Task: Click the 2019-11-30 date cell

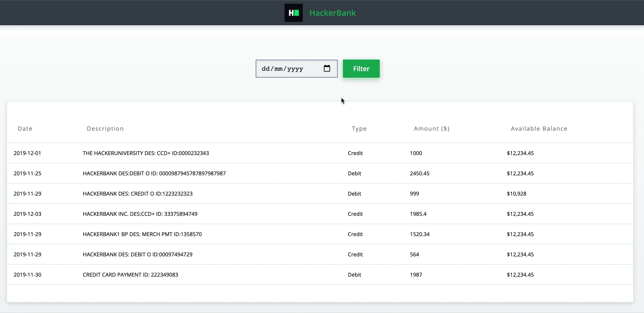Action: coord(28,275)
